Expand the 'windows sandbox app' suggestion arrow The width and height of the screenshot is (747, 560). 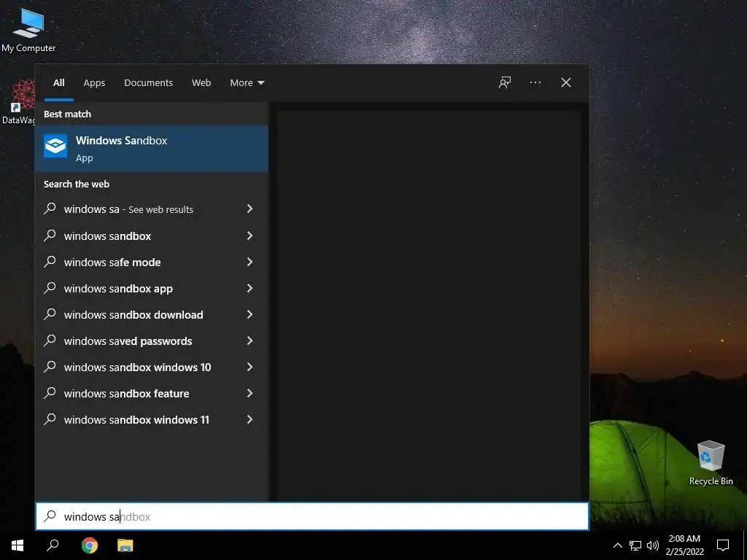[249, 288]
